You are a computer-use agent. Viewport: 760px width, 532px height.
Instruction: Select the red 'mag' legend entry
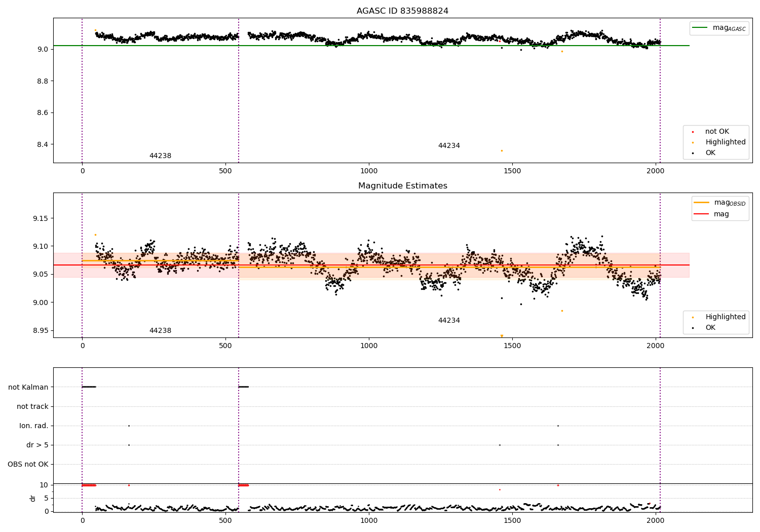tap(711, 214)
